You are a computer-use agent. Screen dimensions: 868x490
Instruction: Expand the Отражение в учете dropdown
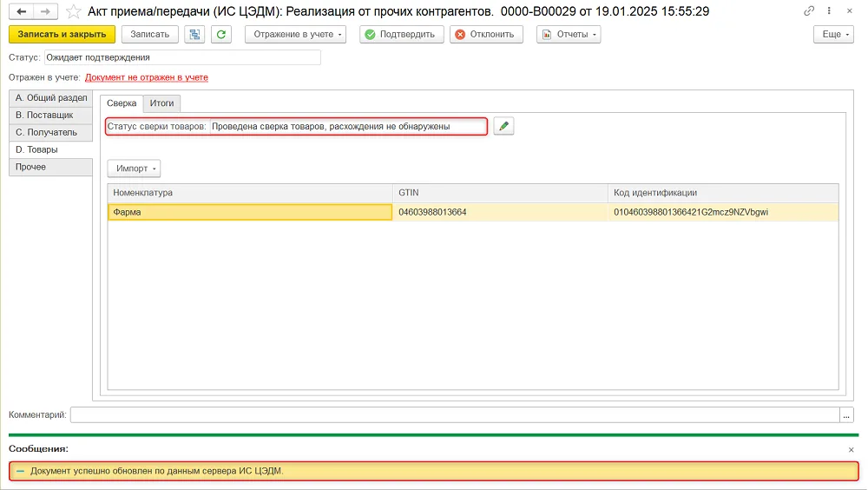[296, 35]
